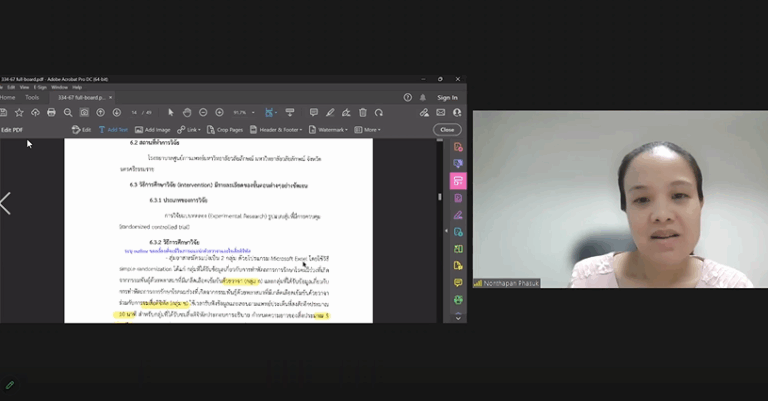The height and width of the screenshot is (401, 768).
Task: Select the Add Text tool
Action: tap(113, 129)
